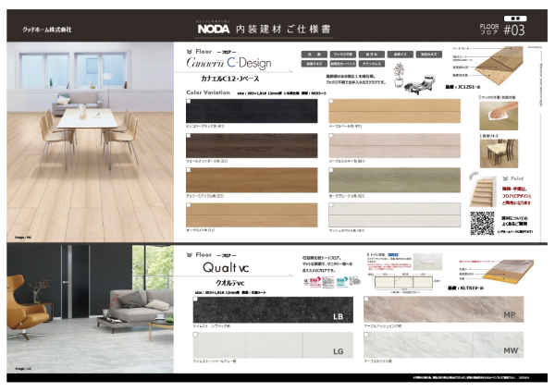Tick the checkbox on the maple milky swatch

click(x=331, y=136)
